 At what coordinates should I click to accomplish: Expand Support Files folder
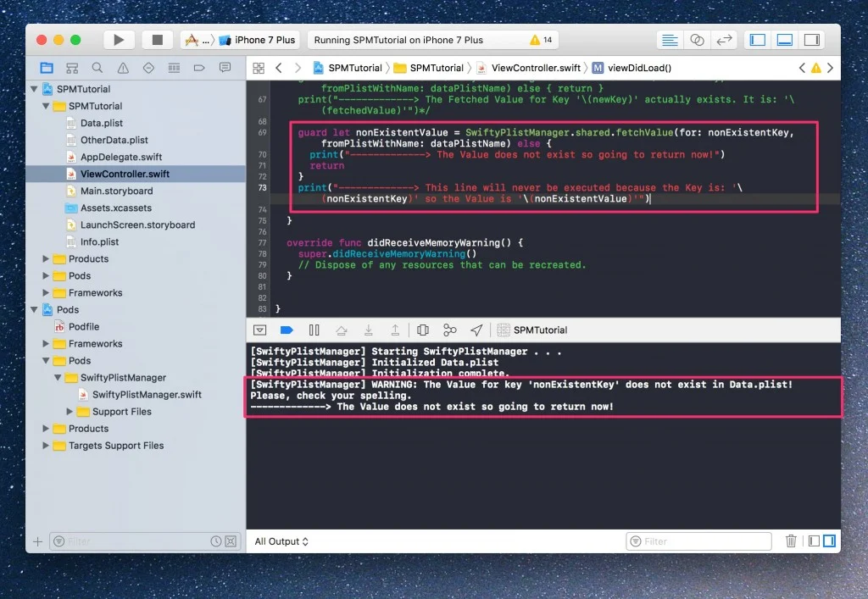70,412
